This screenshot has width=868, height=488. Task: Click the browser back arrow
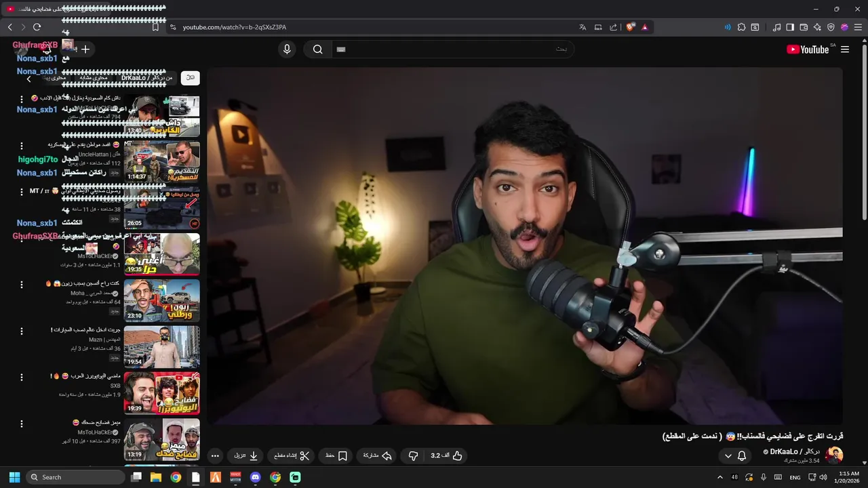click(10, 27)
